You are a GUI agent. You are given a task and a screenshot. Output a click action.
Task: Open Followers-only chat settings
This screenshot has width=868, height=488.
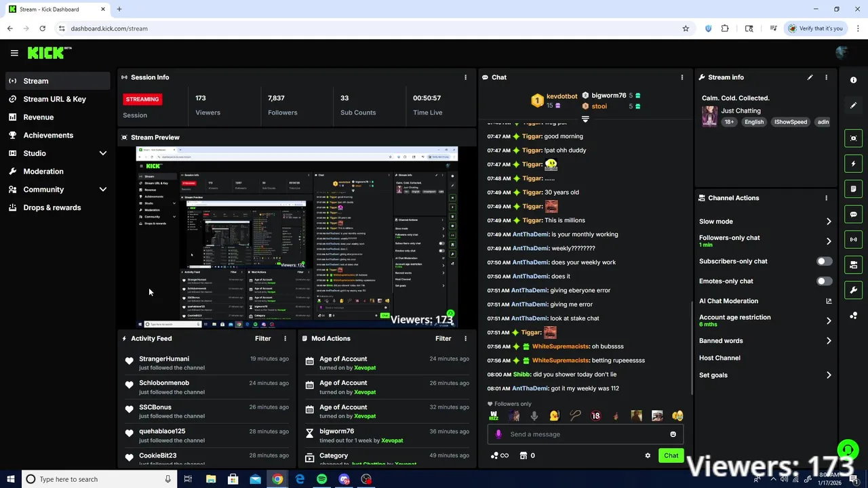point(765,241)
